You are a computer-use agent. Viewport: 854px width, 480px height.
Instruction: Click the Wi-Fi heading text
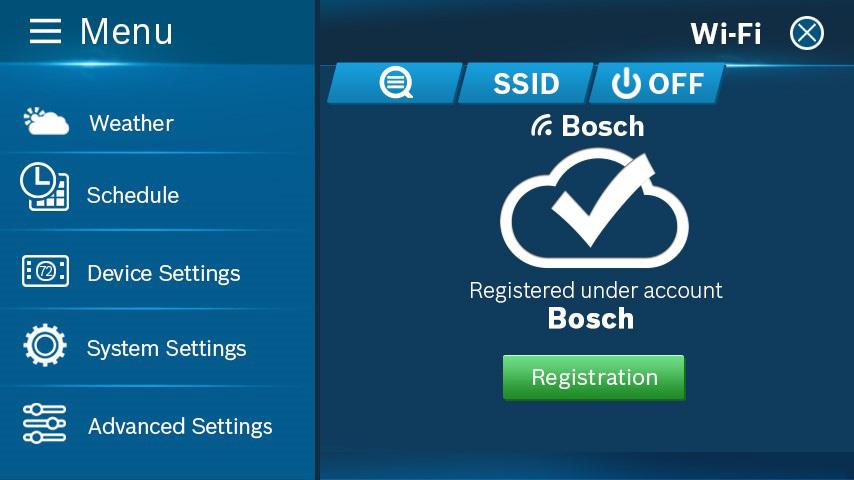point(725,34)
